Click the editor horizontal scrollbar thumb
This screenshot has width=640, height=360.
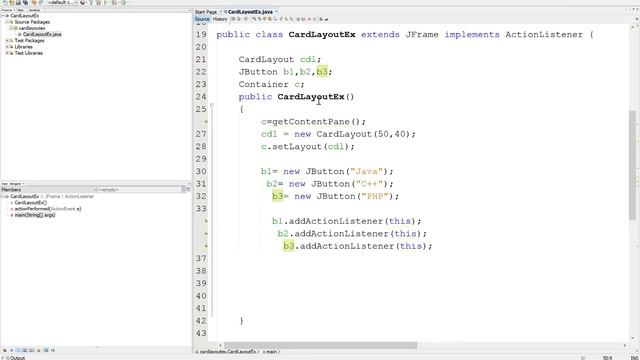(320, 345)
